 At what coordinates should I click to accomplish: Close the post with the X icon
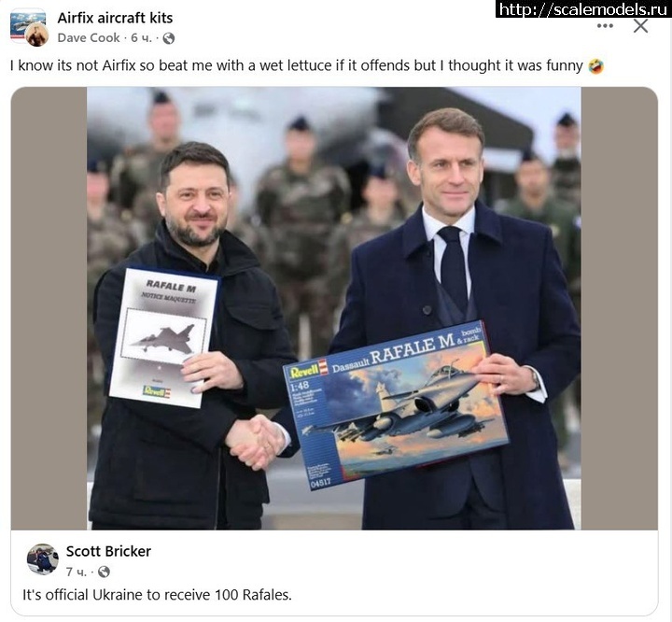coord(640,26)
